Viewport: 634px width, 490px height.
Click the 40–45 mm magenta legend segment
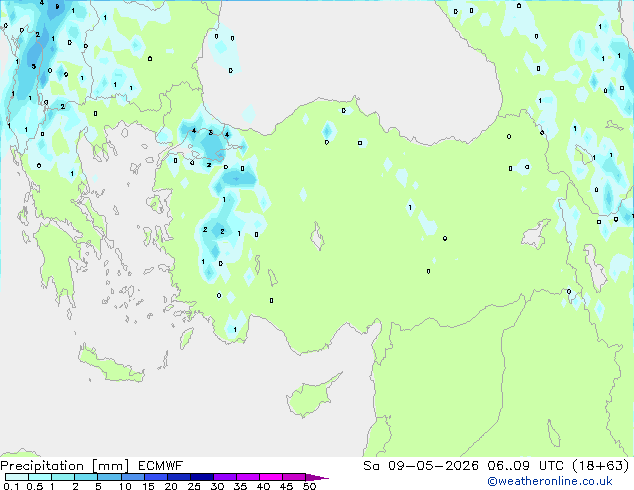coord(271,477)
